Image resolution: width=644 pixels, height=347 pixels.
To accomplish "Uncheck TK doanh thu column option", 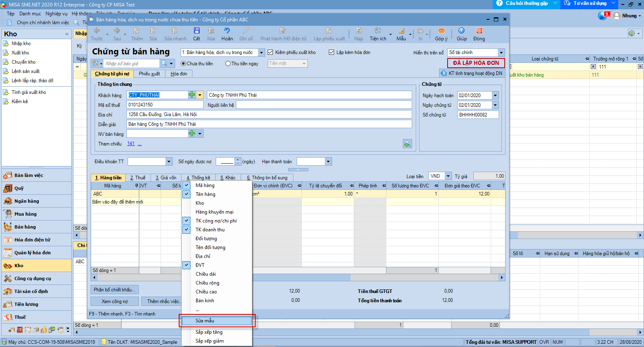I will click(186, 230).
